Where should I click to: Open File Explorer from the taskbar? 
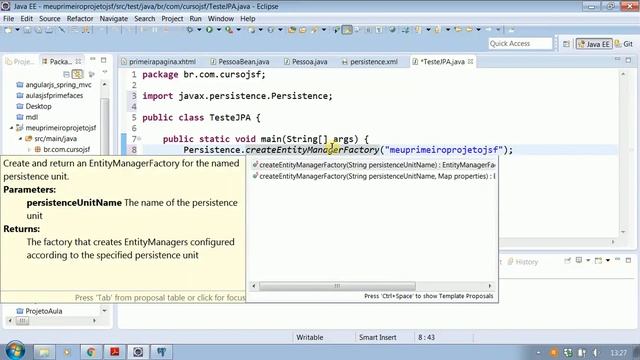44,352
